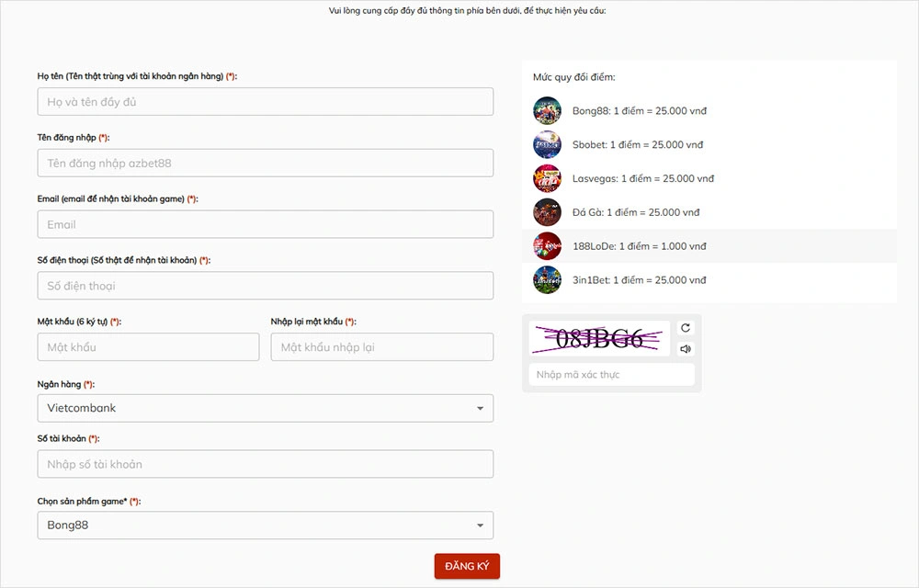Viewport: 919px width, 588px height.
Task: Click the Đá Gà game icon
Action: [x=548, y=212]
